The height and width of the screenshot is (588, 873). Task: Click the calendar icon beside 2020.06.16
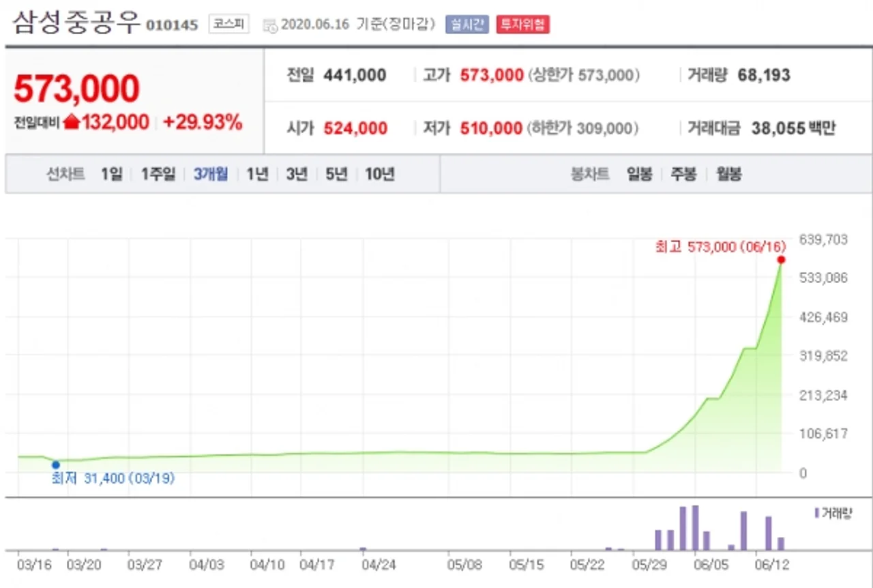click(270, 25)
